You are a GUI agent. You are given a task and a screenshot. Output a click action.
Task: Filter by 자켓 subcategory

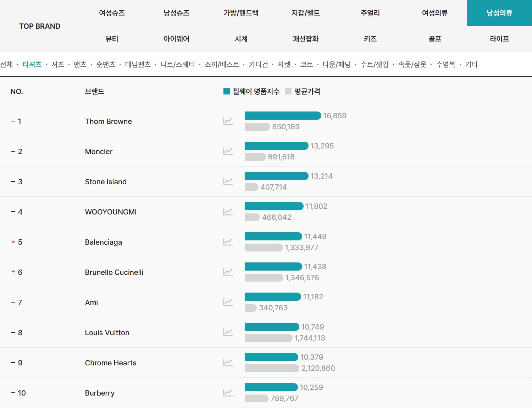click(x=284, y=64)
